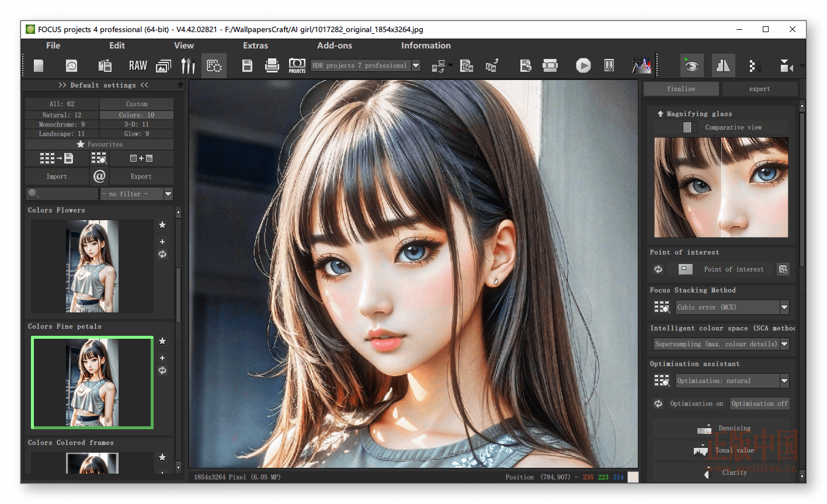Click the RAW module toolbar icon
Viewport: 827px width, 504px height.
tap(138, 65)
